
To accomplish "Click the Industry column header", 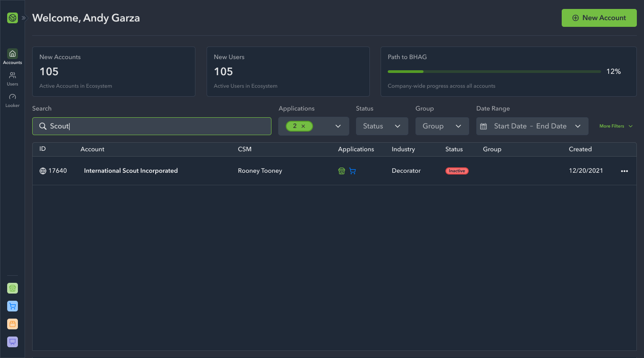I will point(403,149).
